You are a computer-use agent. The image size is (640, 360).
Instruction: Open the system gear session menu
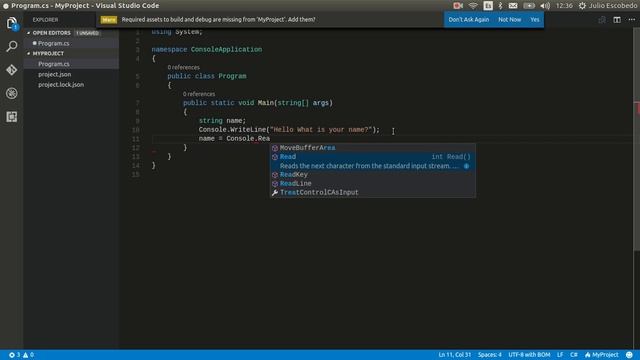click(x=582, y=6)
